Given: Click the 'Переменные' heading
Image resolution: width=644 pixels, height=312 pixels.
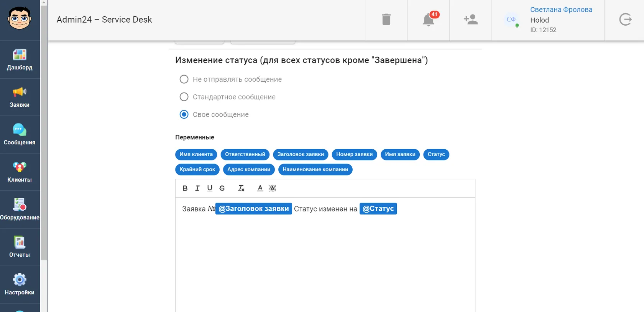Looking at the screenshot, I should [195, 137].
